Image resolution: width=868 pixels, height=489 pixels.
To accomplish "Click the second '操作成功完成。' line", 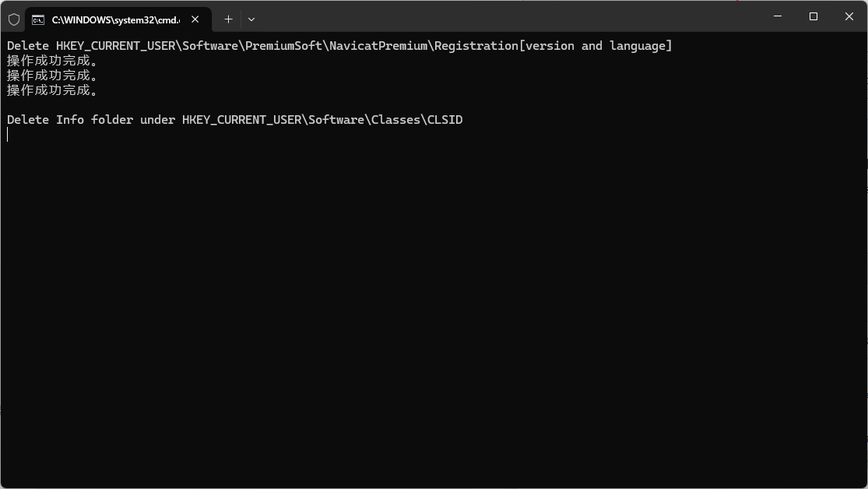I will 52,76.
